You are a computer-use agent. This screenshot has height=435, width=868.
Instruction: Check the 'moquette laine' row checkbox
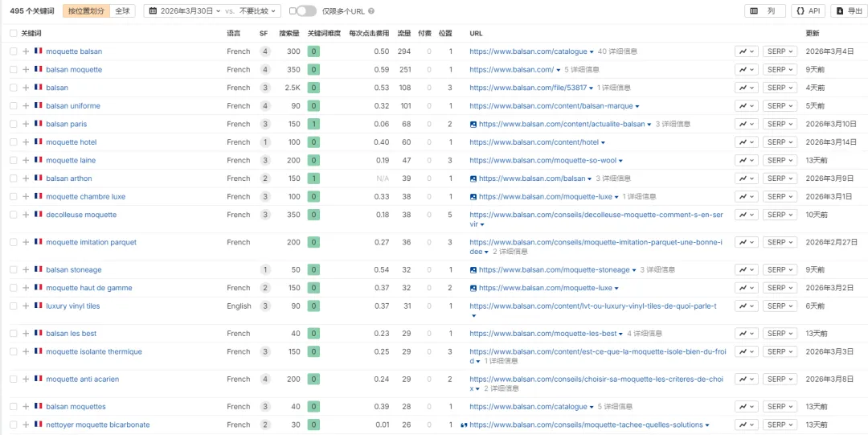tap(14, 161)
